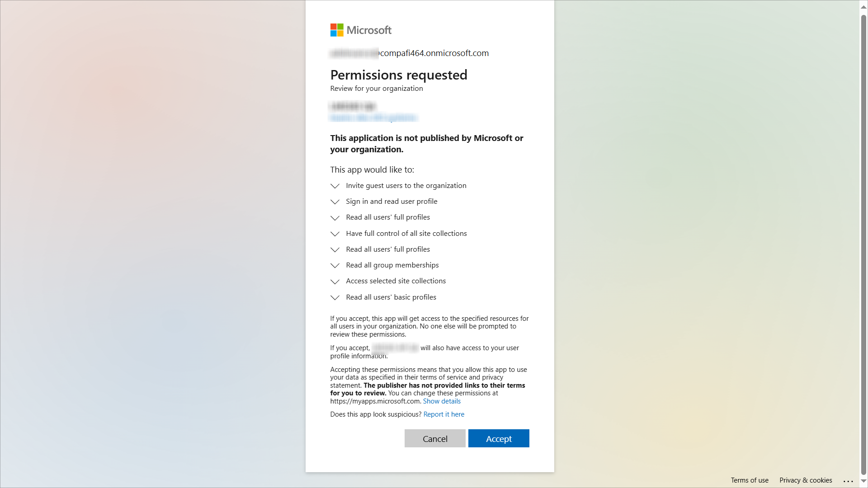Viewport: 868px width, 488px height.
Task: Open Privacy & cookies footer link
Action: 806,480
